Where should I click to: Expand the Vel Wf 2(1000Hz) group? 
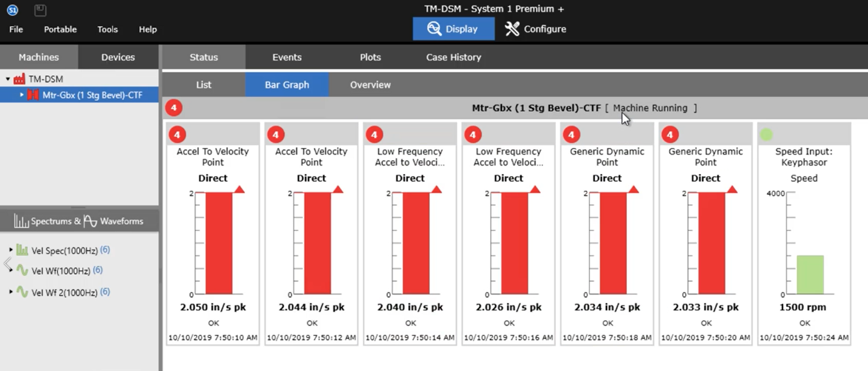(x=11, y=292)
